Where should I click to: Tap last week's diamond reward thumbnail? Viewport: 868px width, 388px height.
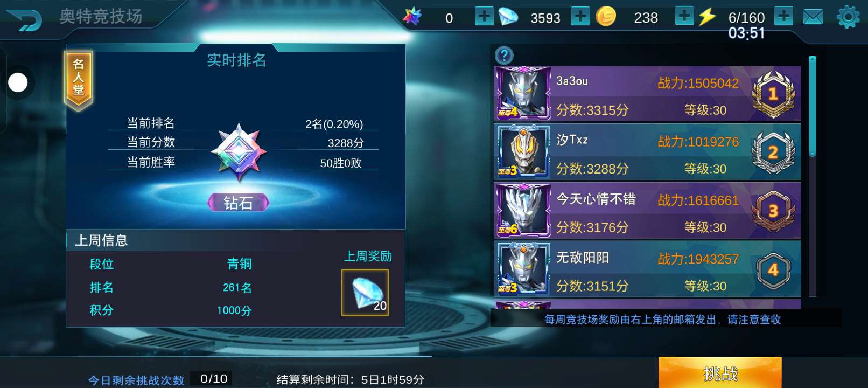[365, 293]
